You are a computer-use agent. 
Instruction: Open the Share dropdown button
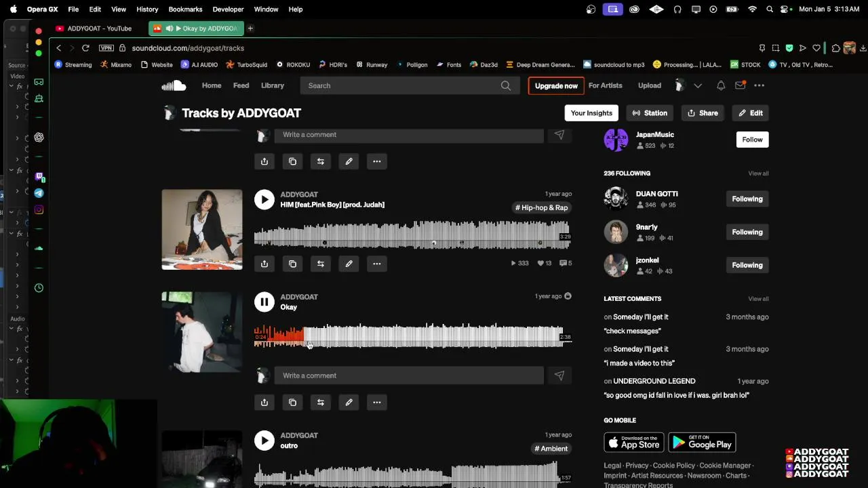[703, 113]
